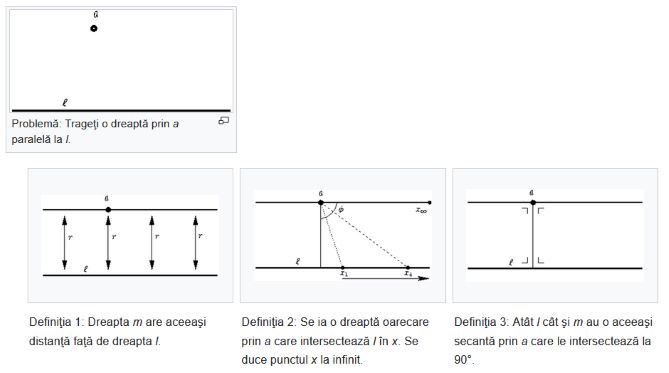Screen dimensions: 669x373
Task: Click the first r distance arrow in Definiția 1
Action: pos(65,242)
